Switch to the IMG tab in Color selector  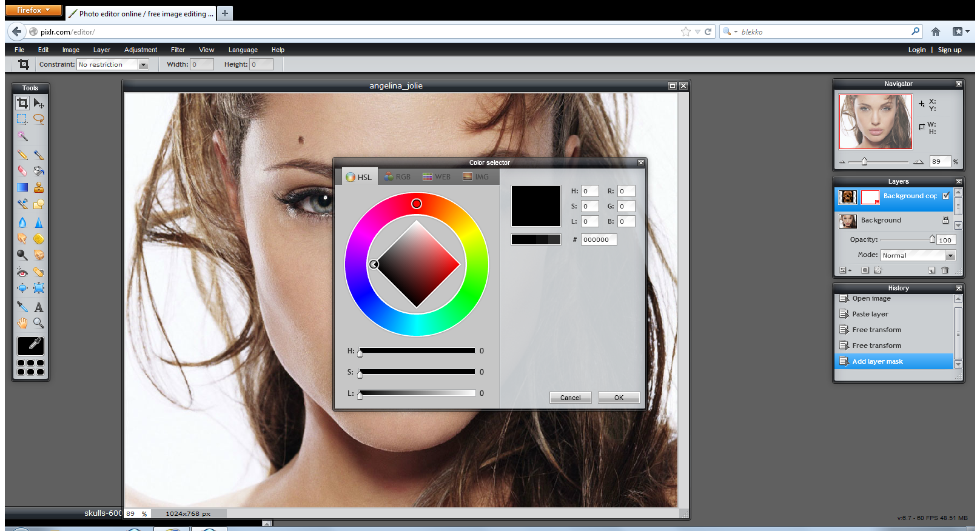click(x=476, y=177)
